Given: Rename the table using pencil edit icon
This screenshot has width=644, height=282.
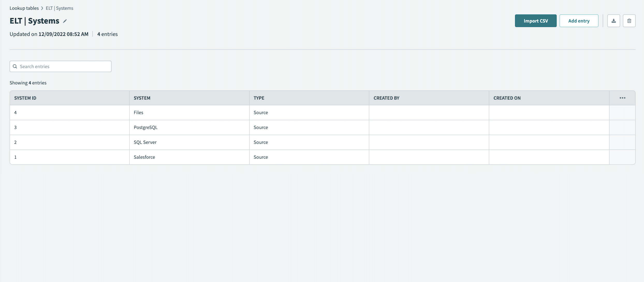Looking at the screenshot, I should pos(65,21).
